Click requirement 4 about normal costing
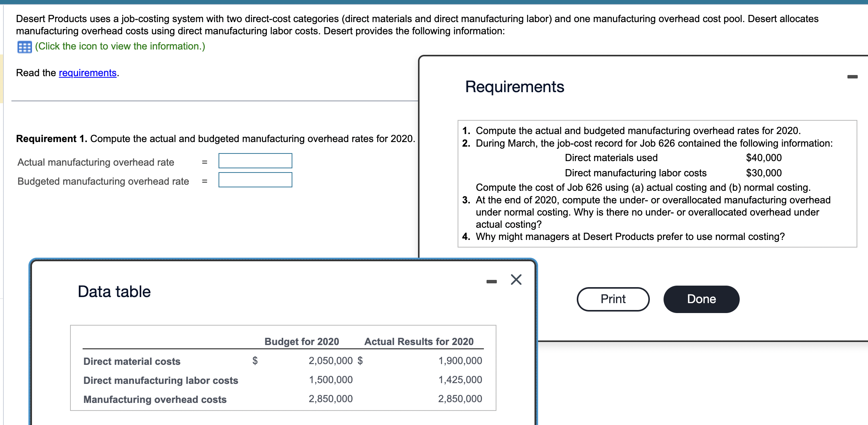Viewport: 868px width, 425px height. [x=630, y=236]
